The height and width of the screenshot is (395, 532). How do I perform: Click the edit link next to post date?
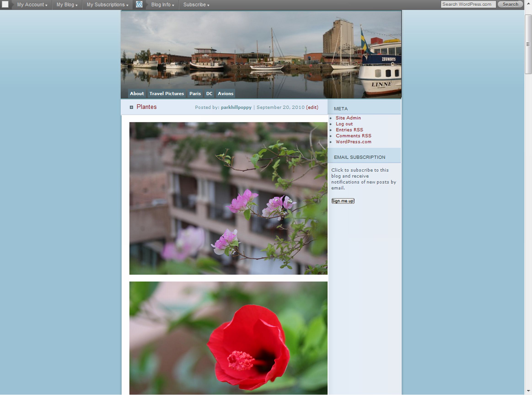312,107
